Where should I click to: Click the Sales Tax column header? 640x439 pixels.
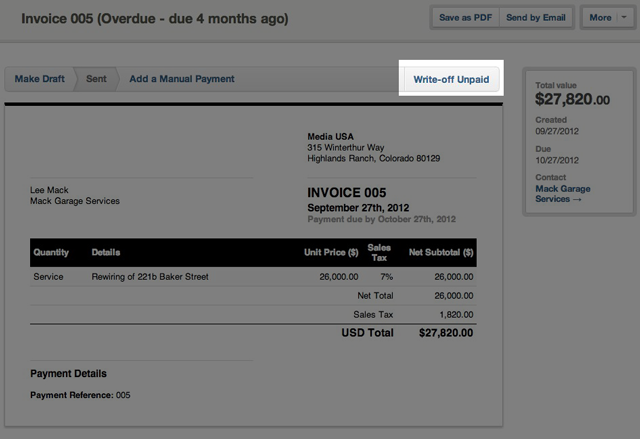pyautogui.click(x=379, y=252)
